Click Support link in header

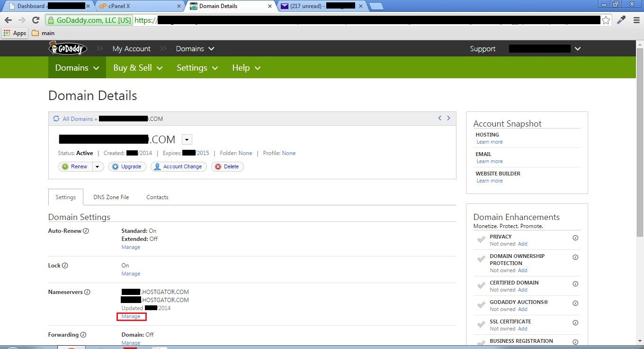point(483,48)
